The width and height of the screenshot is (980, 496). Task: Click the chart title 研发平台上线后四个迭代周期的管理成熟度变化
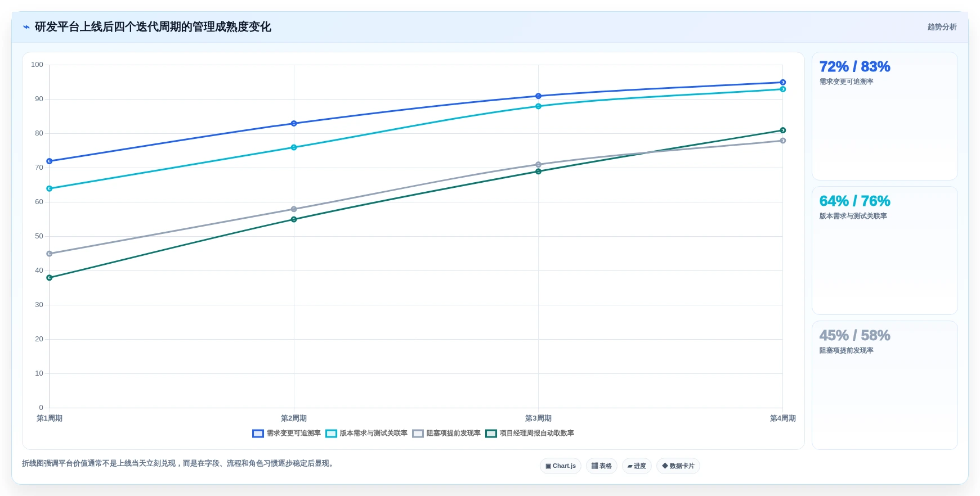(153, 27)
